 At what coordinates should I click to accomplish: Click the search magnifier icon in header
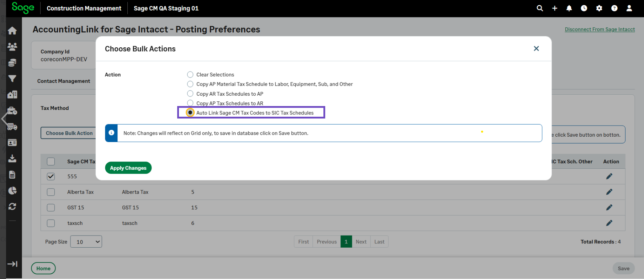(x=540, y=8)
